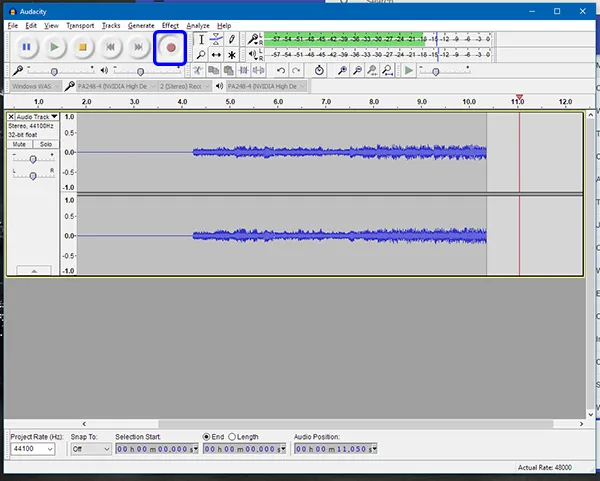
Task: Click the recording volume slider knob
Action: pos(54,72)
